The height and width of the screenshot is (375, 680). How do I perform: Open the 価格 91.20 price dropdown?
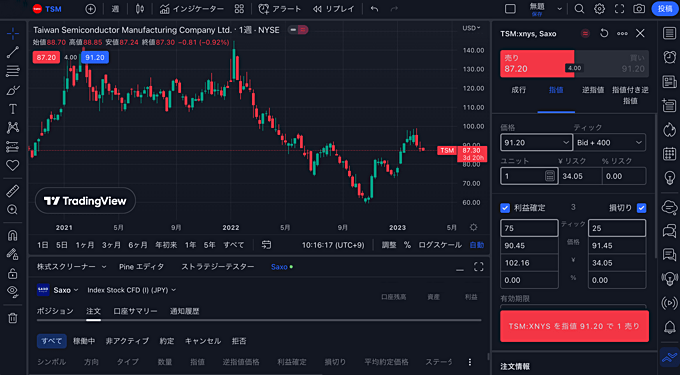click(536, 142)
